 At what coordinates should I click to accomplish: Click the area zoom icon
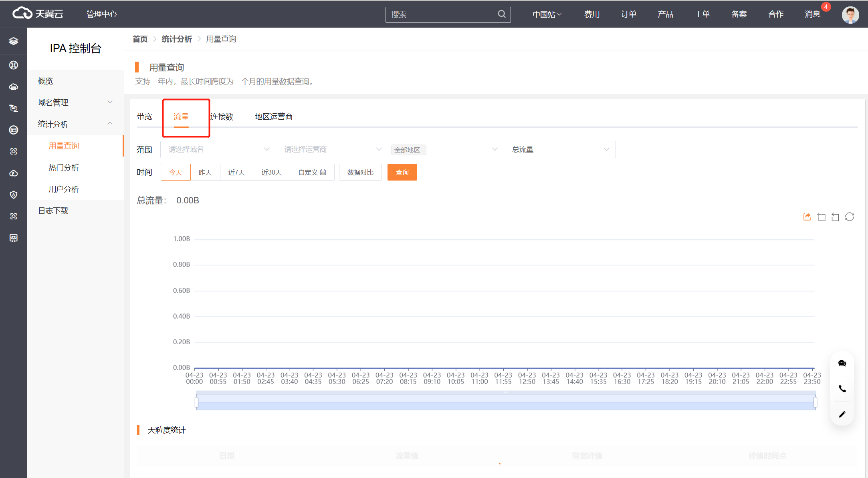pyautogui.click(x=822, y=217)
